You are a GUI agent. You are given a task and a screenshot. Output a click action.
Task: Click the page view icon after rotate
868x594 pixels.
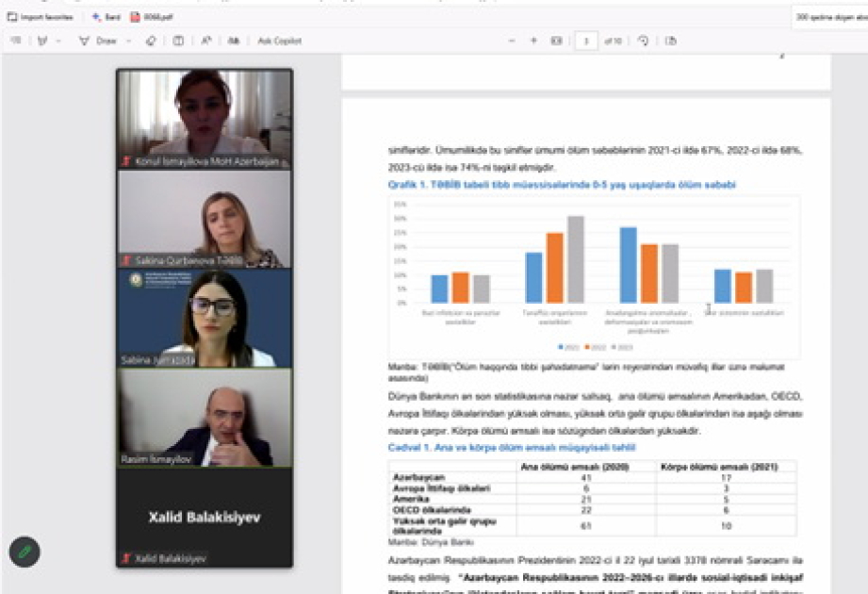pos(670,41)
